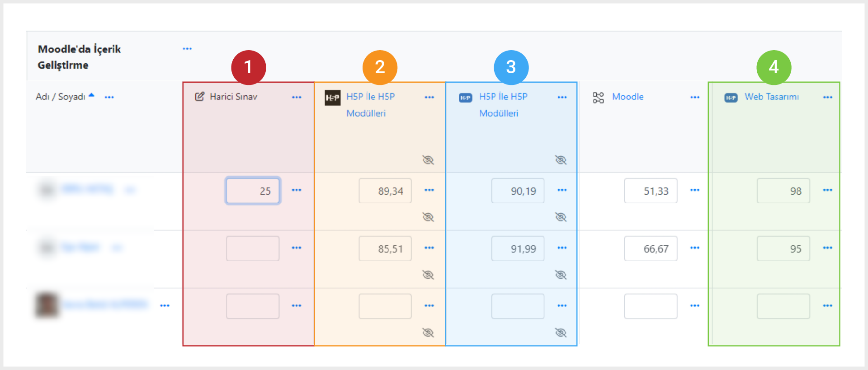Screen dimensions: 868x370
Task: Open the Harici Sınav column actions menu
Action: pos(297,97)
